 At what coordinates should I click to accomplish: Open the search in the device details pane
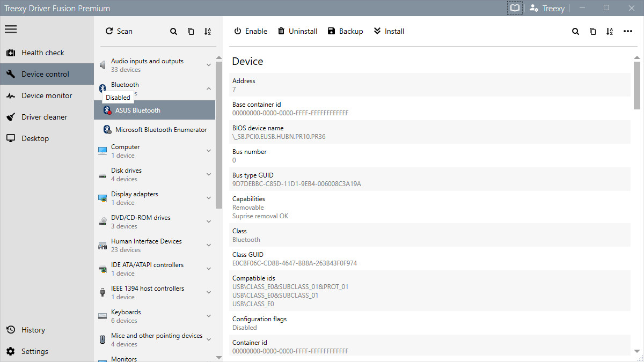tap(575, 31)
